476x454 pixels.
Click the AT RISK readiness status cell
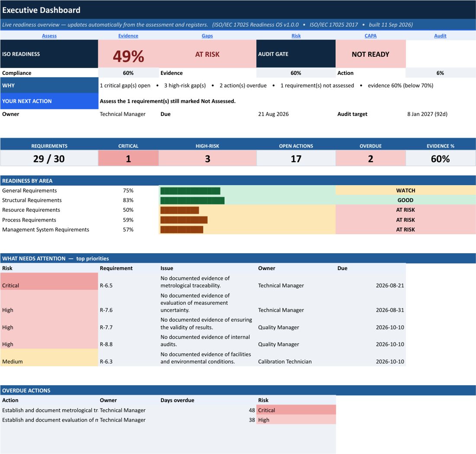207,54
